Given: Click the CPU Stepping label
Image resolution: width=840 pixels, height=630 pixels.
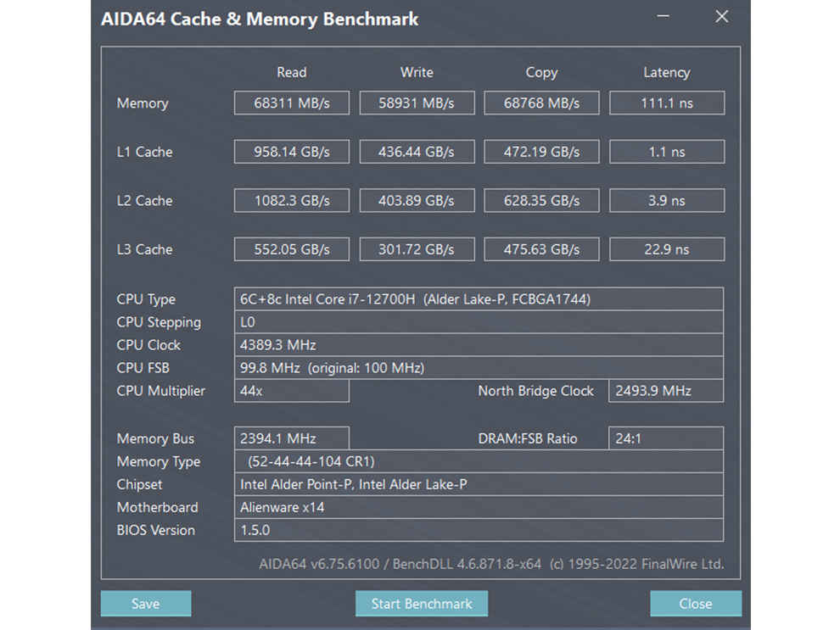Looking at the screenshot, I should [160, 322].
